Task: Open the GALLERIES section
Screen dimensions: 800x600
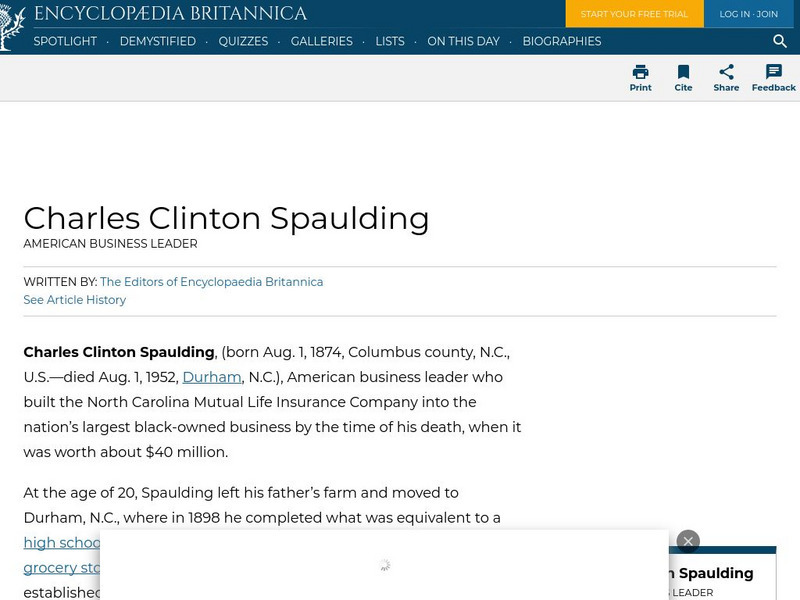Action: (x=322, y=42)
